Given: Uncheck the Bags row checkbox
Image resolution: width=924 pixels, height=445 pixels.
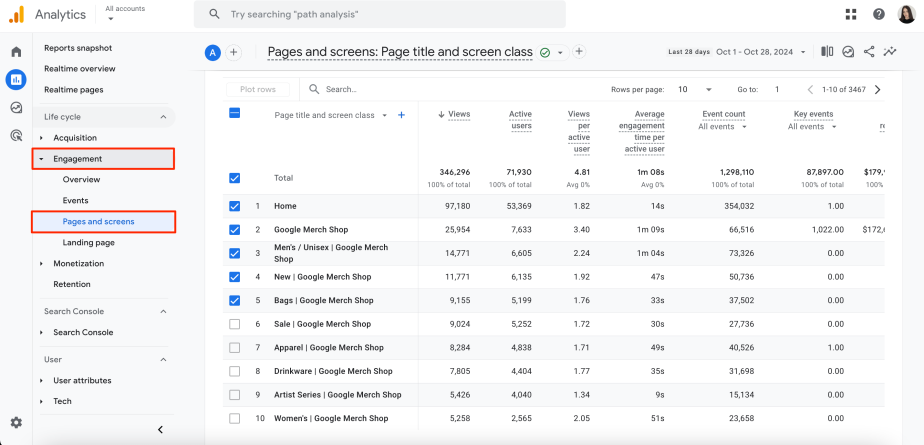Looking at the screenshot, I should (x=235, y=301).
